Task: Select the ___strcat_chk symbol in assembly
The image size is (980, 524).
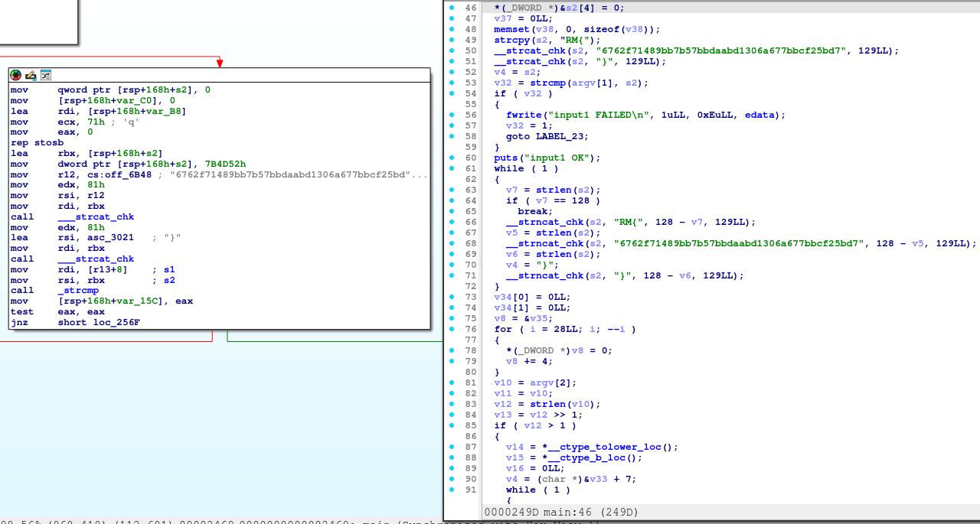Action: 96,216
